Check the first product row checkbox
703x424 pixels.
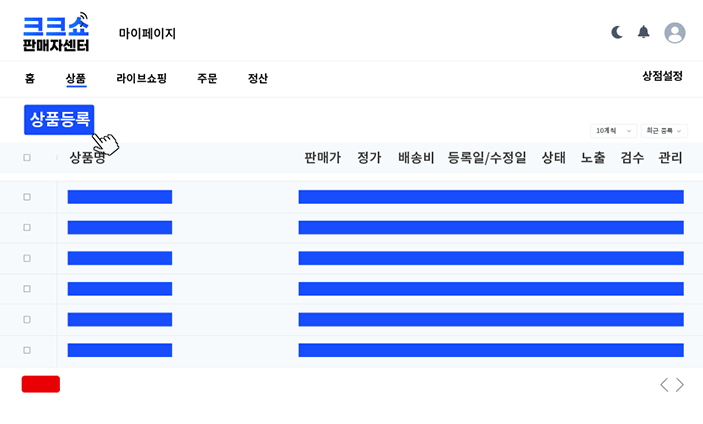(27, 197)
